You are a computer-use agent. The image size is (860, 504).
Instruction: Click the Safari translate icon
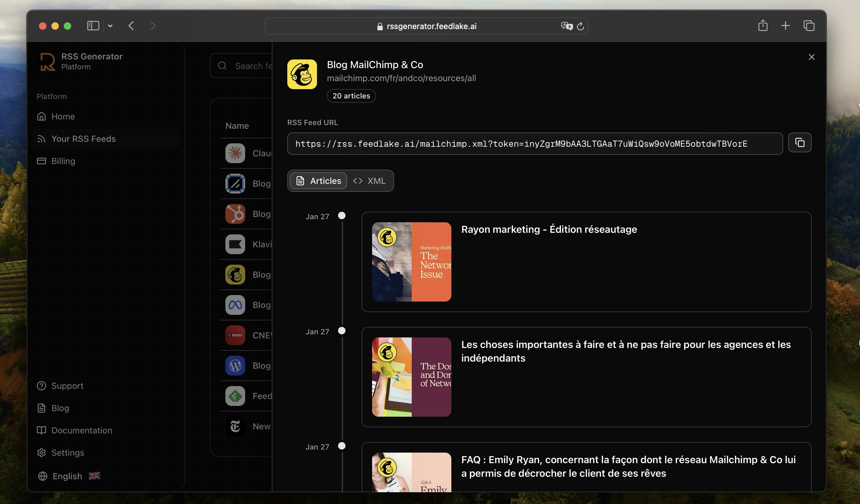(566, 26)
